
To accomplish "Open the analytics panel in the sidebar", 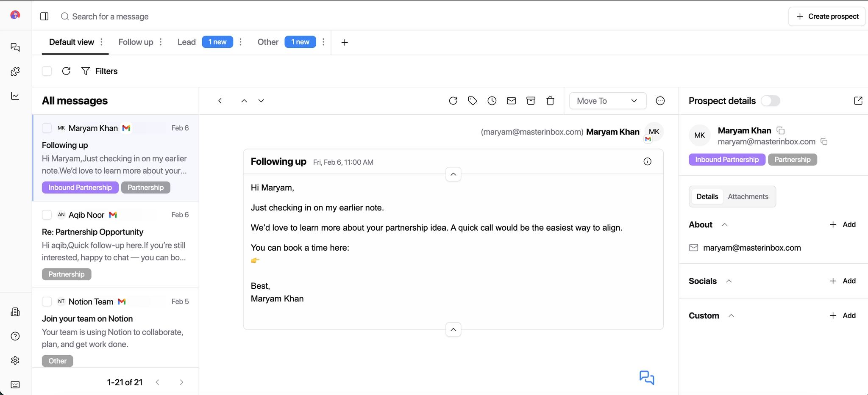I will click(15, 96).
